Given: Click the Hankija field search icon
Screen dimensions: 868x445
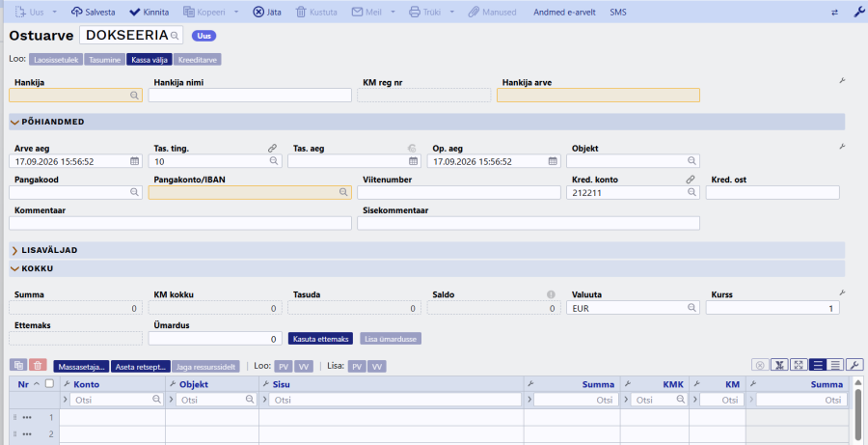Looking at the screenshot, I should point(134,96).
